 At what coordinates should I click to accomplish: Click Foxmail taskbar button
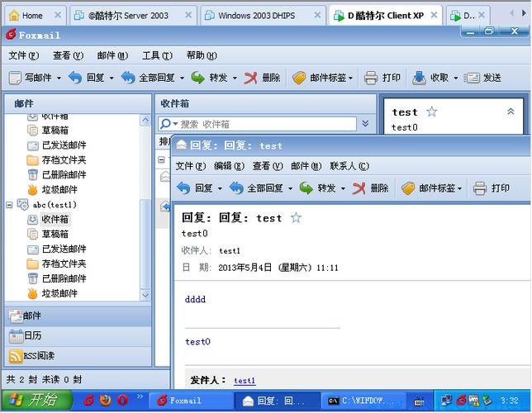click(190, 401)
